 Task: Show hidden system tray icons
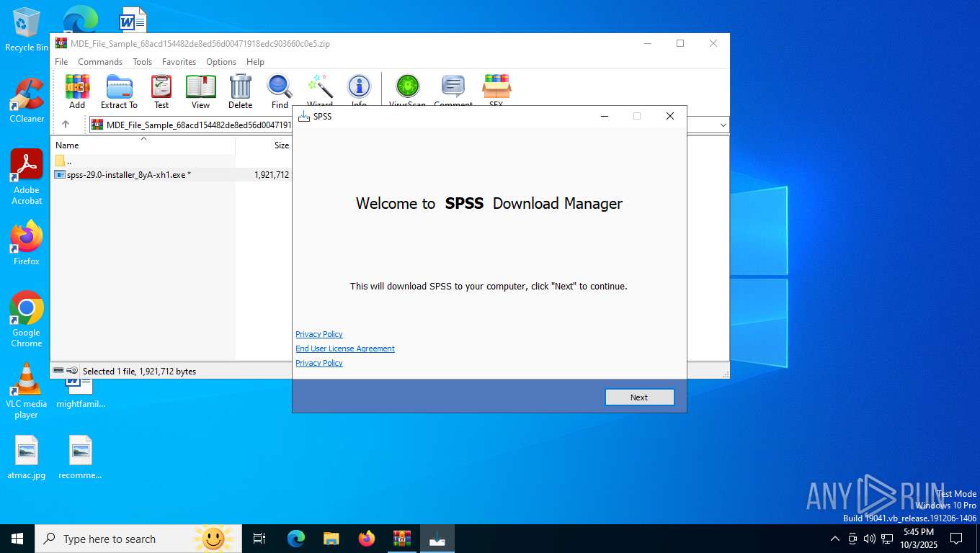835,539
